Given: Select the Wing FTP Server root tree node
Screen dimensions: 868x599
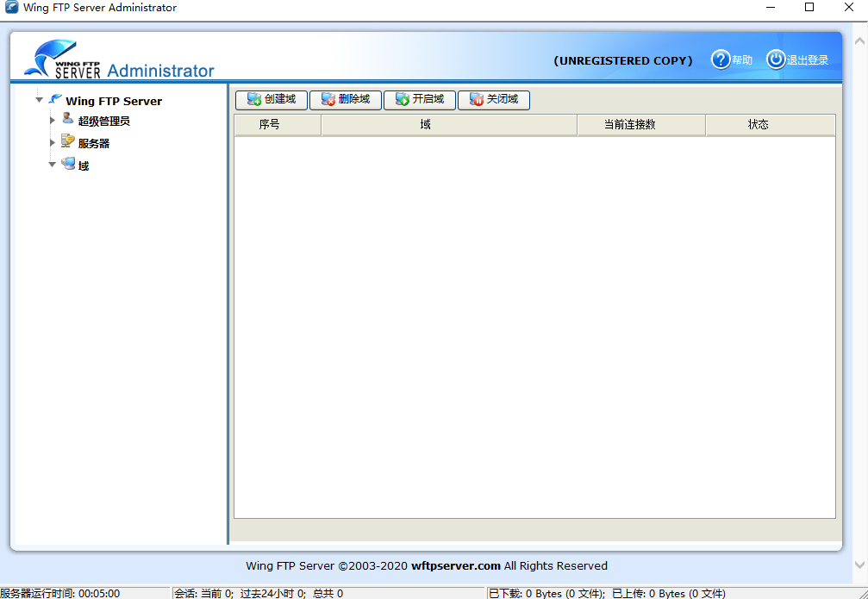Looking at the screenshot, I should click(x=114, y=102).
